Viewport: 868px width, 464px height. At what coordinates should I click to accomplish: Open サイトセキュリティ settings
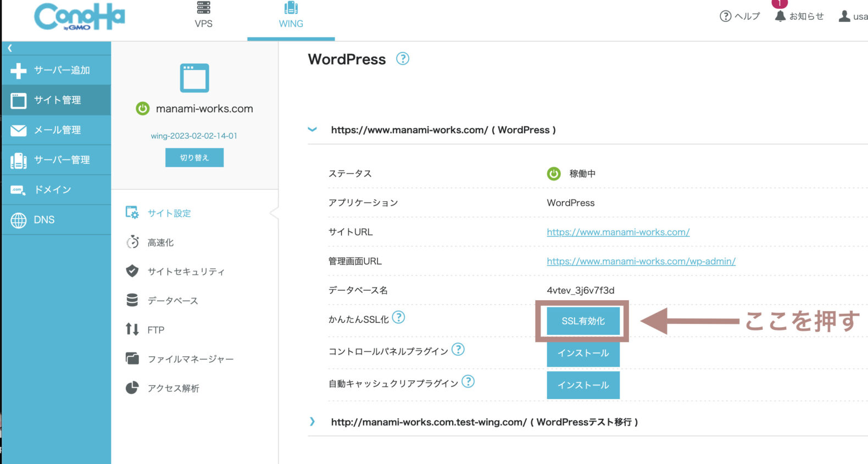pyautogui.click(x=186, y=272)
